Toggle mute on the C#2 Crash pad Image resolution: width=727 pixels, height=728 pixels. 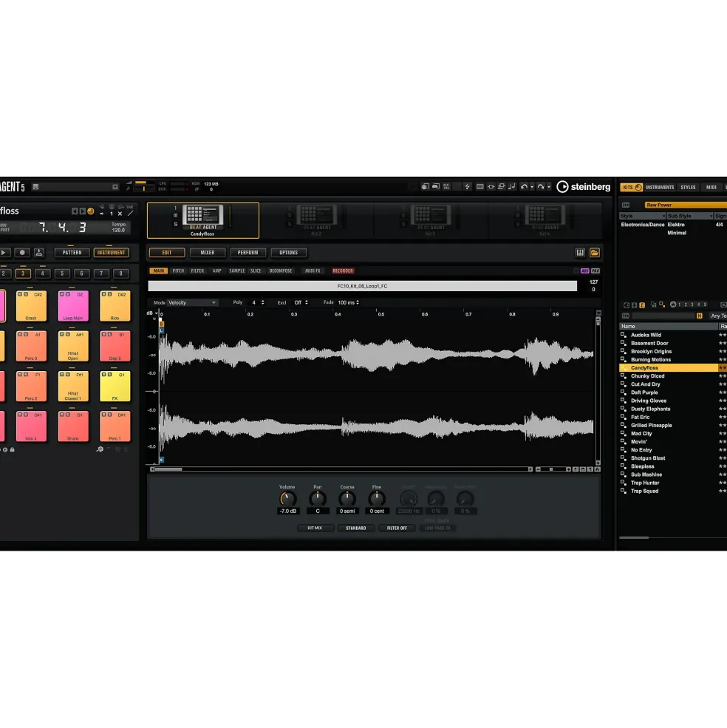pyautogui.click(x=20, y=294)
